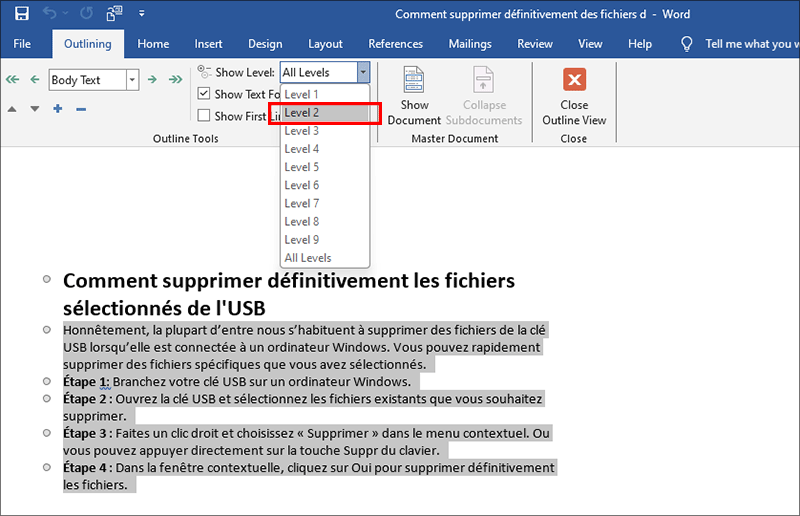Click outline bullet beside Honnêtement paragraph
Viewport: 800px width, 516px height.
[47, 330]
